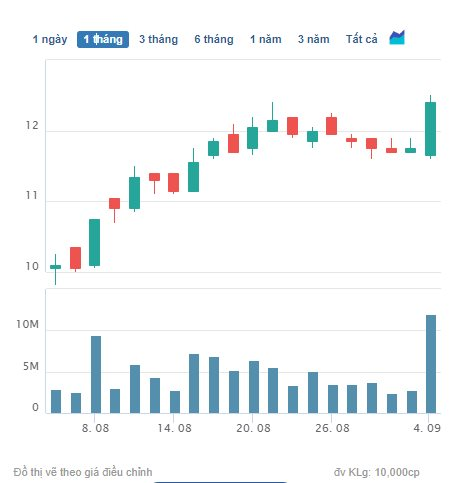Image resolution: width=455 pixels, height=483 pixels.
Task: Click the 12 price axis label
Action: pos(32,126)
